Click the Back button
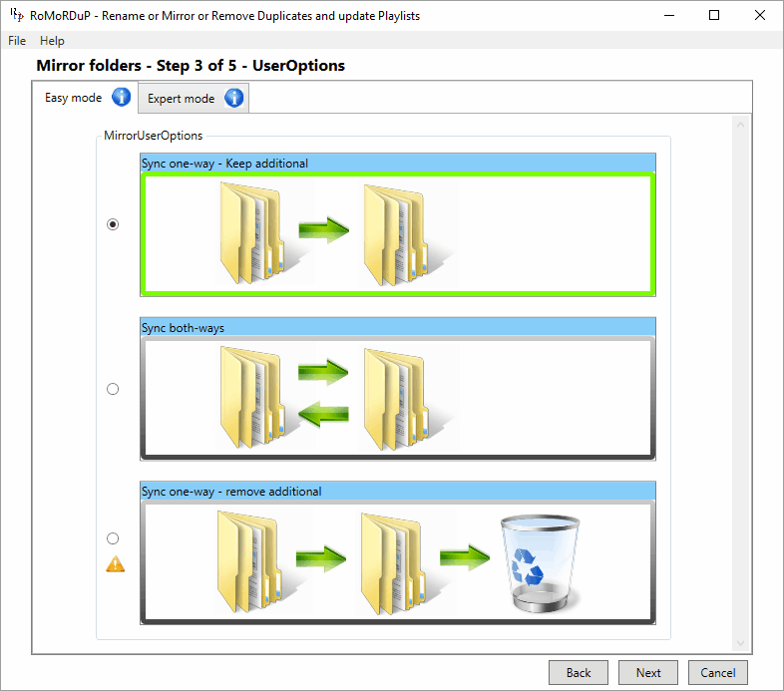Viewport: 784px width, 691px height. [579, 672]
